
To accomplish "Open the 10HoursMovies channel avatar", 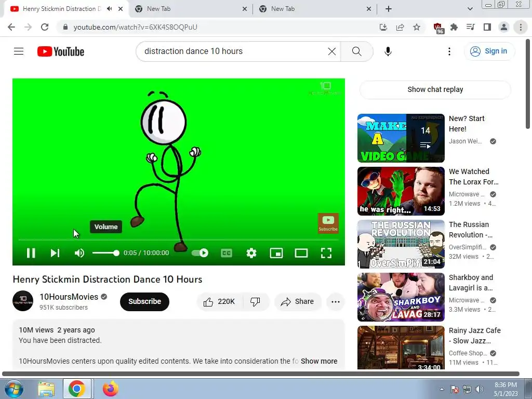I will point(23,301).
